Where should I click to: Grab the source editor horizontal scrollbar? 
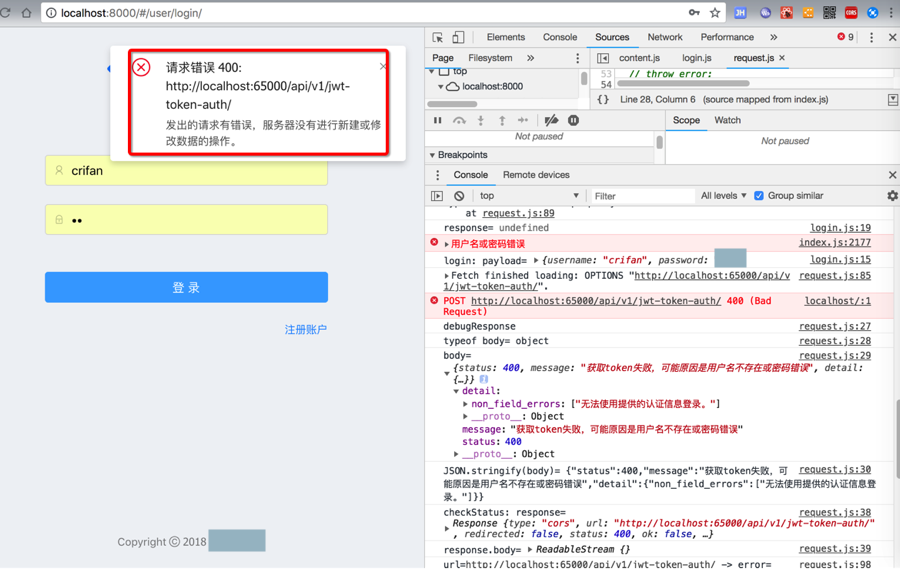click(x=683, y=83)
